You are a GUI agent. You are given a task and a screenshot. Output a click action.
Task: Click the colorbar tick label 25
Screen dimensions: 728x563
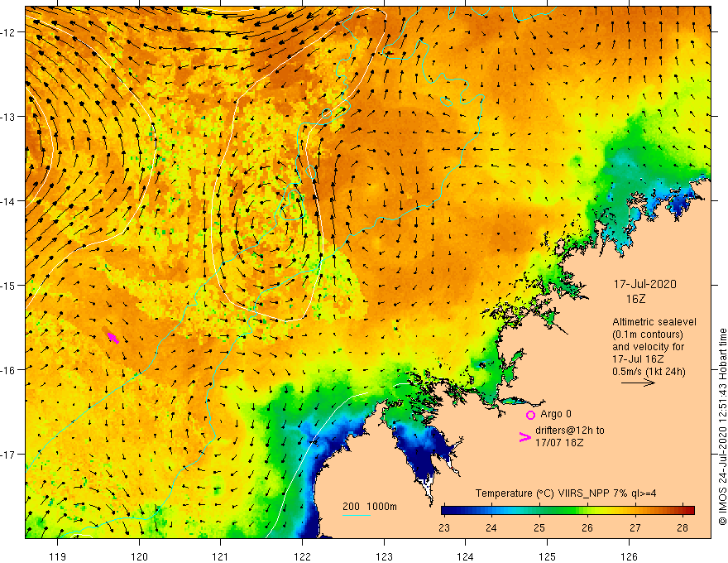tap(539, 527)
